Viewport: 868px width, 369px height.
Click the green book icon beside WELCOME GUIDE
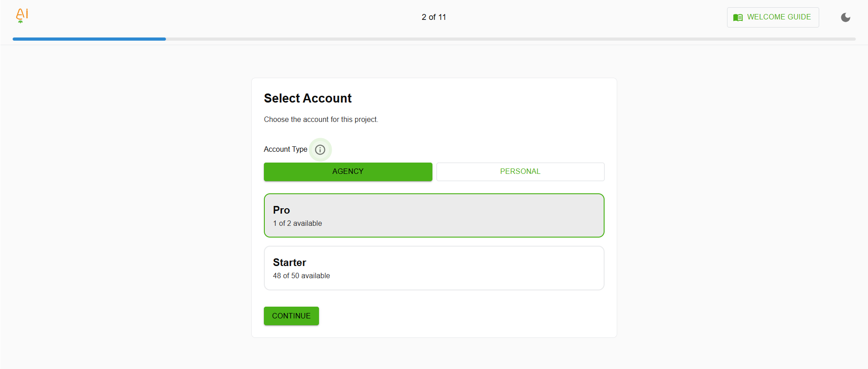[738, 17]
